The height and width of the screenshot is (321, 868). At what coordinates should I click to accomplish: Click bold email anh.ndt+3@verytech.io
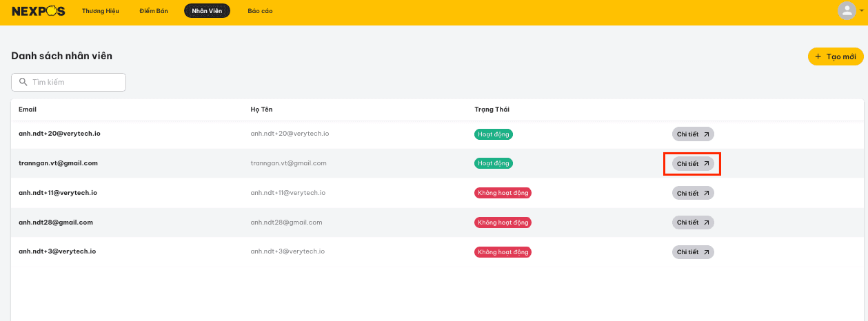click(x=57, y=251)
